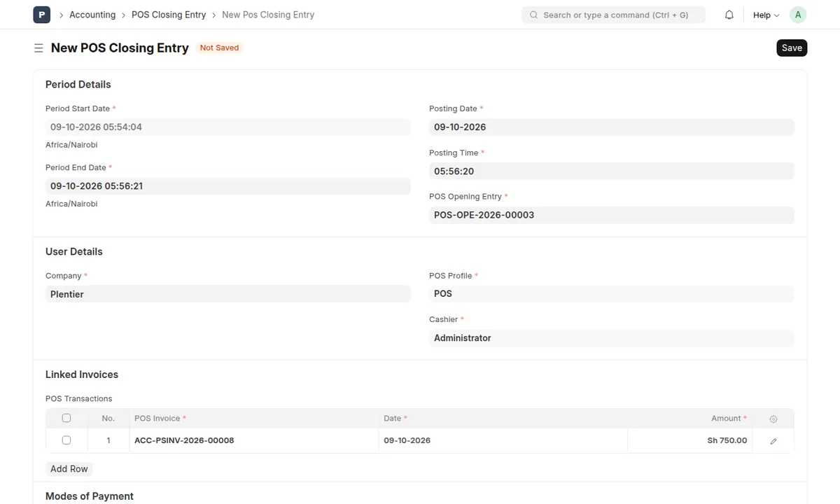The image size is (840, 504).
Task: Open the Company link field
Action: coord(227,294)
